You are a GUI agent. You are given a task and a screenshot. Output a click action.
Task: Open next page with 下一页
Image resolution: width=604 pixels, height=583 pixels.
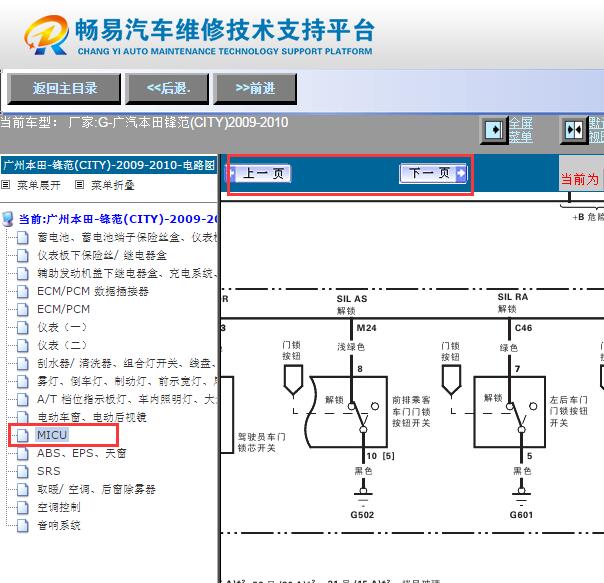[433, 173]
